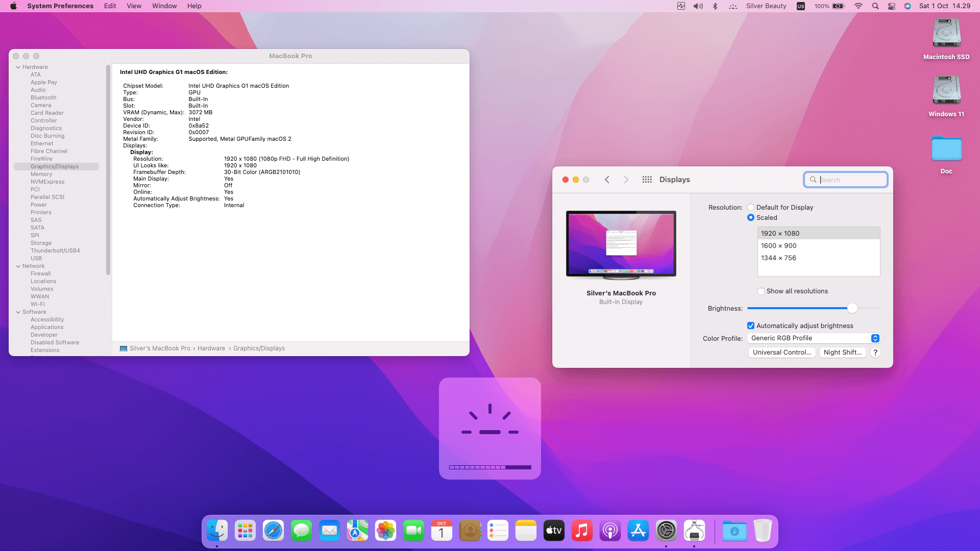Open Launchpad in the Dock

pos(245,531)
